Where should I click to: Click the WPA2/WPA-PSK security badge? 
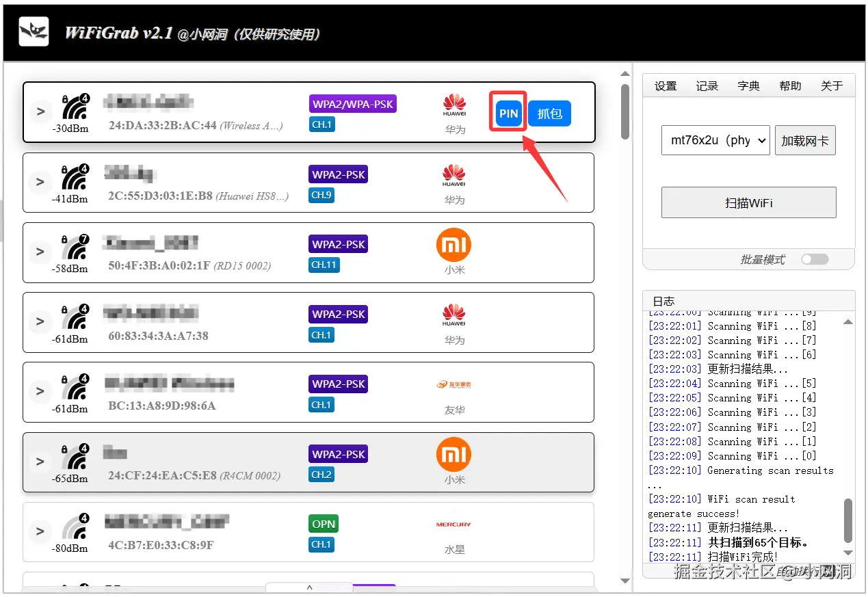tap(353, 104)
